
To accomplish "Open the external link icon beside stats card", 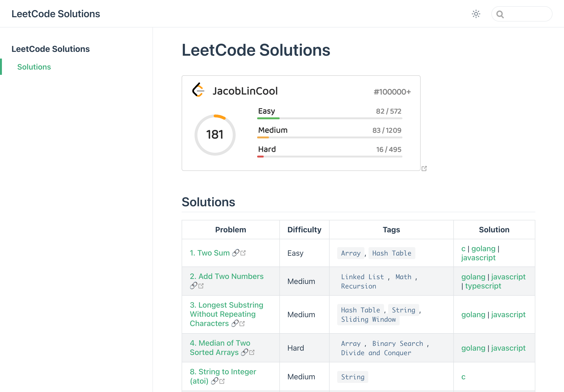I will pos(424,169).
